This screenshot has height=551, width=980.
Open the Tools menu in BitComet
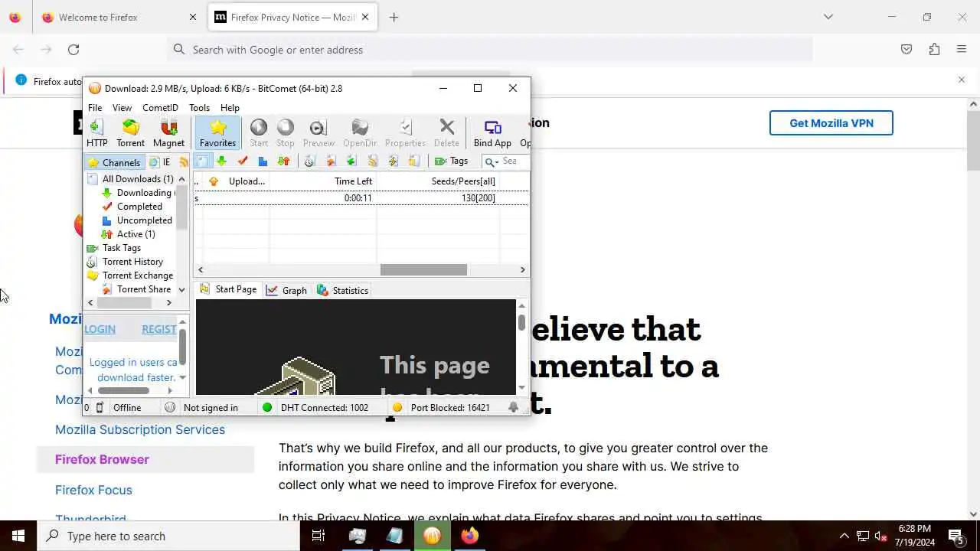[199, 108]
